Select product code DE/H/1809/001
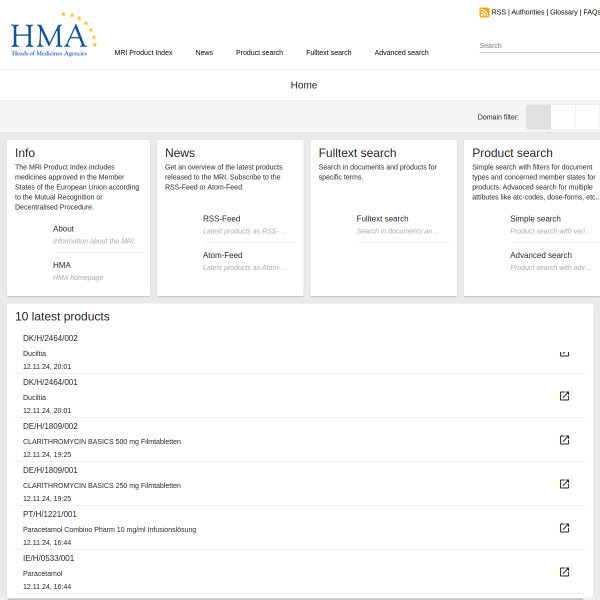Screen dimensions: 600x600 tap(50, 470)
